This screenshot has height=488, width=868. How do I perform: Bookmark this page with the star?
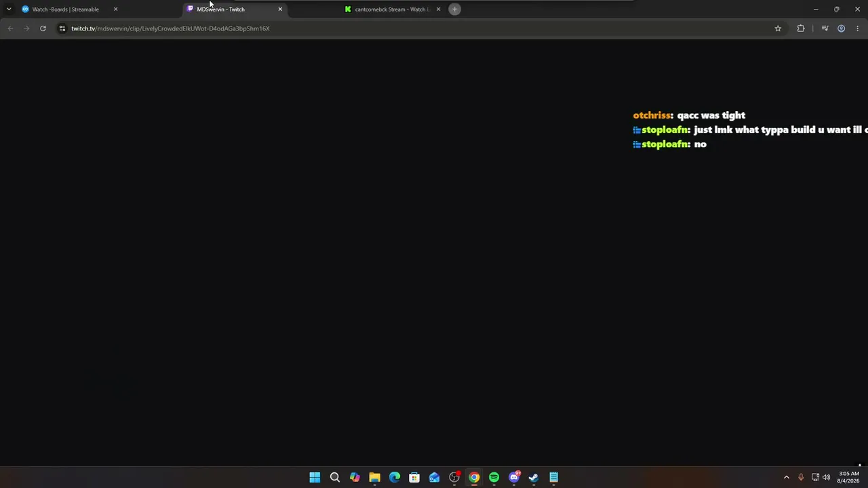click(778, 28)
